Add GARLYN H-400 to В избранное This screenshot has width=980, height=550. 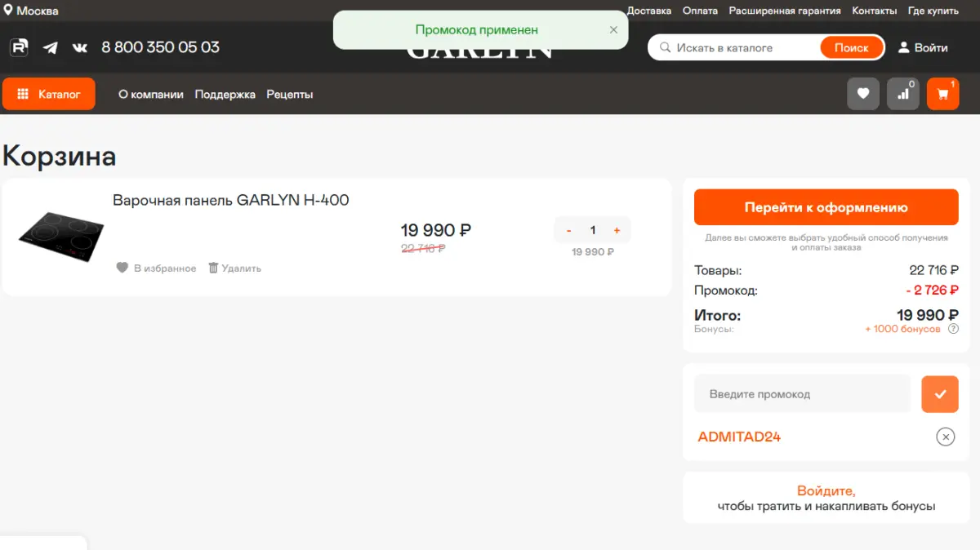point(156,268)
